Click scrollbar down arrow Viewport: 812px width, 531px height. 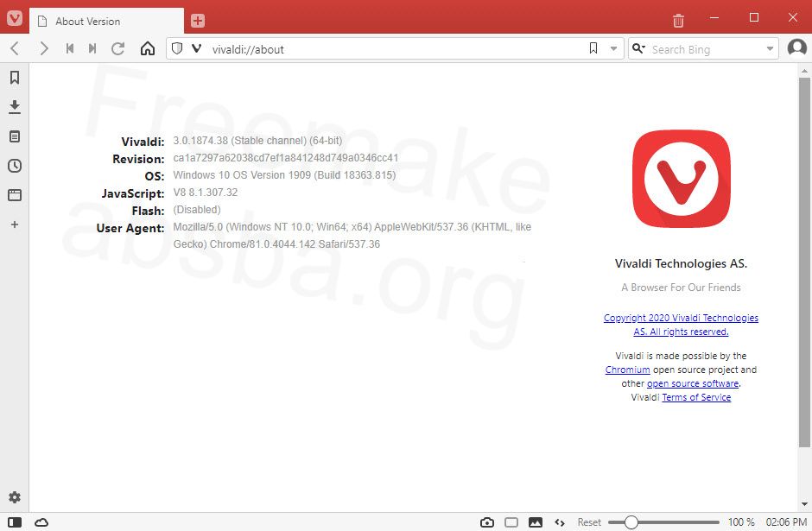804,504
